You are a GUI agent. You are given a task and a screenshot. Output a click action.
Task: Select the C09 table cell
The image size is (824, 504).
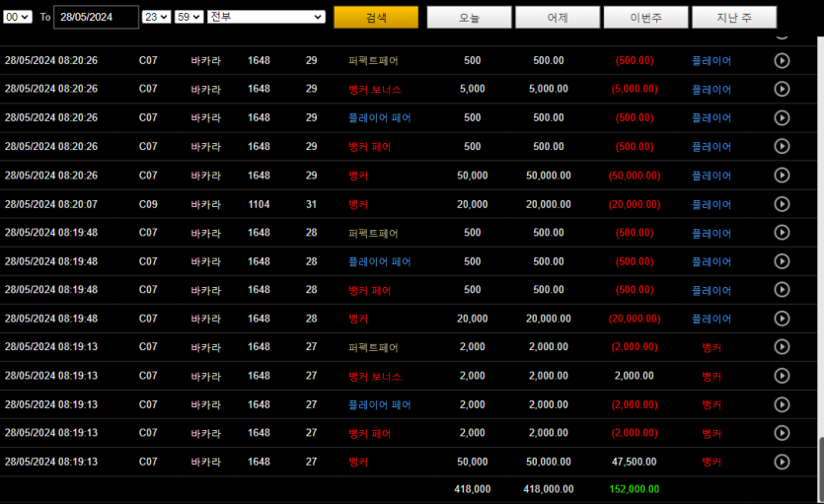[x=148, y=204]
